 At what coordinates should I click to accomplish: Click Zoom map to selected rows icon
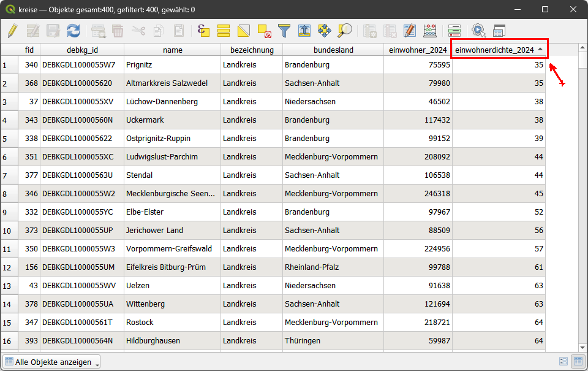click(x=345, y=30)
